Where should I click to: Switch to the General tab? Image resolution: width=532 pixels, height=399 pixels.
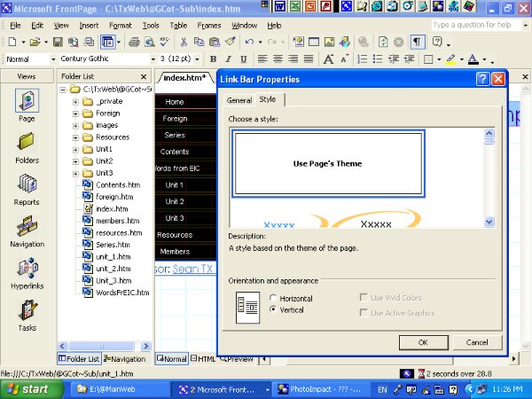pyautogui.click(x=239, y=100)
